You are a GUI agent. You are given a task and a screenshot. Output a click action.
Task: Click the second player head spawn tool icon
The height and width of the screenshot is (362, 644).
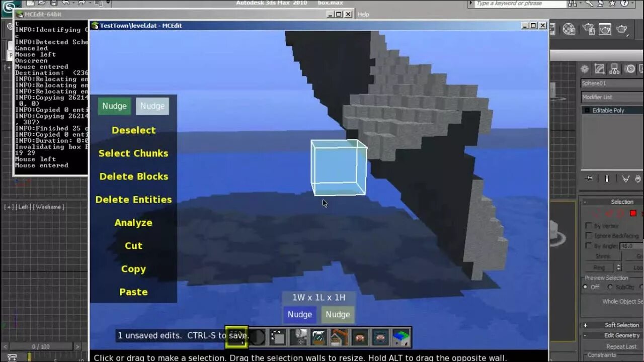[x=381, y=337]
